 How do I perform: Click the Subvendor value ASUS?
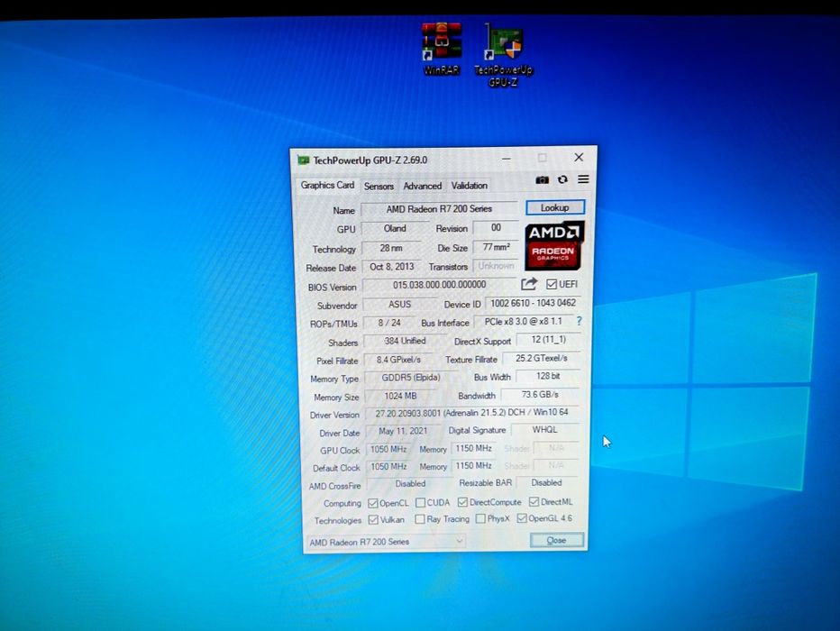tap(399, 305)
